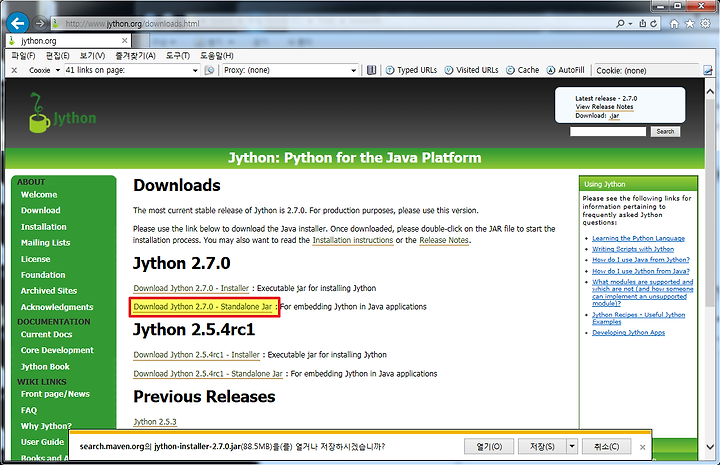The height and width of the screenshot is (465, 720).
Task: Open Jython 2.5.3 previous release link
Action: point(155,421)
